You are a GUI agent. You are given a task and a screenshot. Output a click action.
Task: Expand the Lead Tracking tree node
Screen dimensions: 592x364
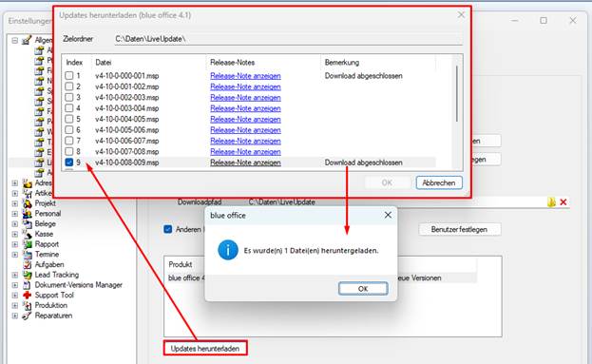(14, 275)
